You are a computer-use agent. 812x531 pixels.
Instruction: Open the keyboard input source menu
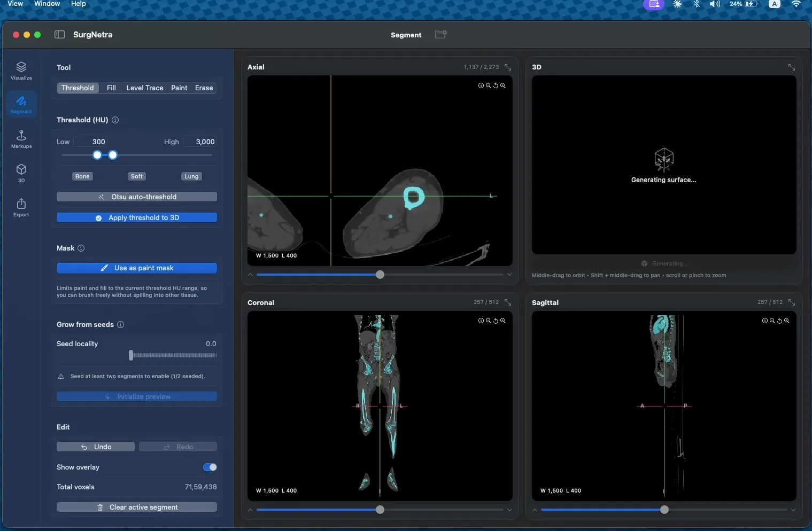(774, 4)
